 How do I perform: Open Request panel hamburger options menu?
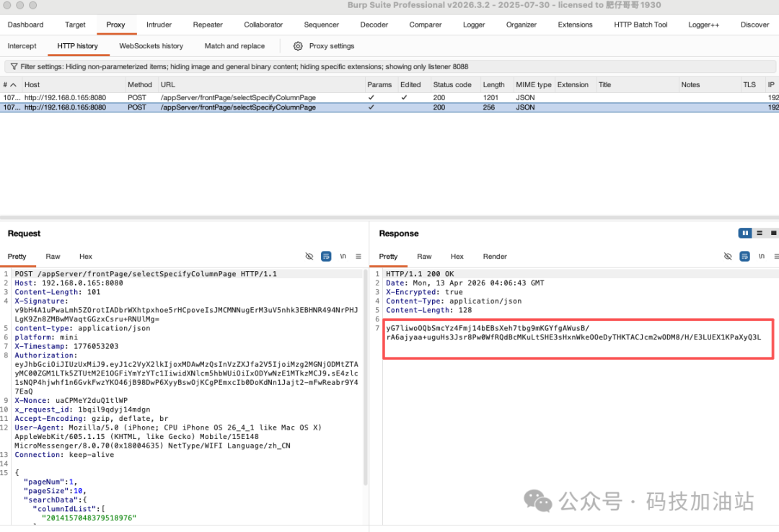[x=358, y=257]
